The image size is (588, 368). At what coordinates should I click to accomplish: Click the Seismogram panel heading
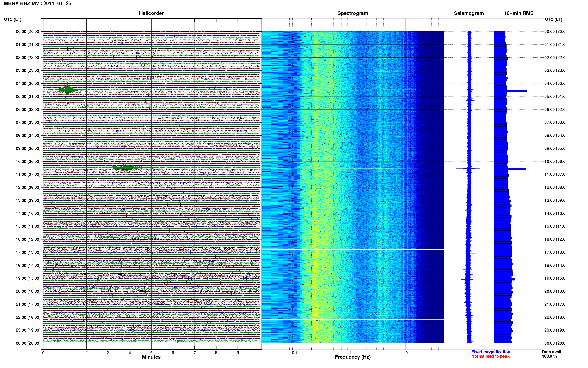469,13
